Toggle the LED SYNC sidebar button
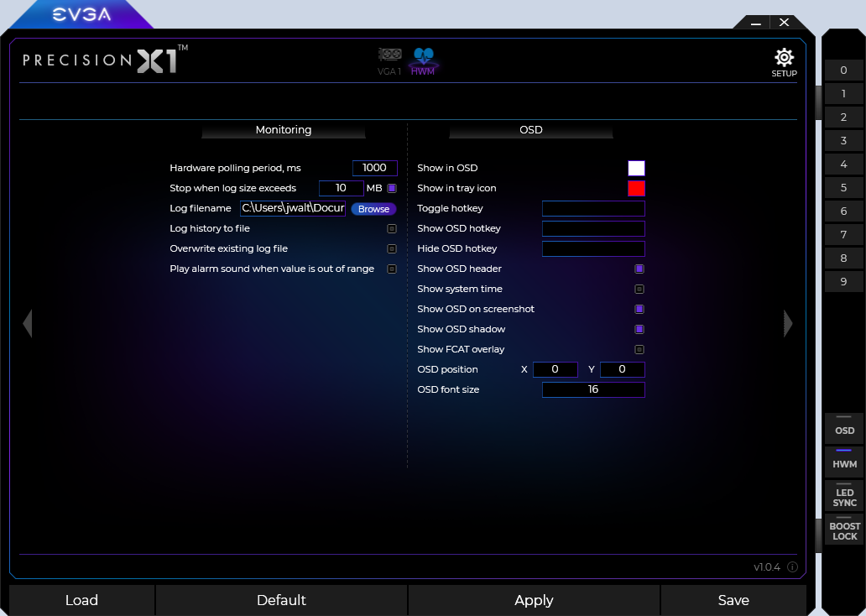This screenshot has width=866, height=616. [x=844, y=495]
